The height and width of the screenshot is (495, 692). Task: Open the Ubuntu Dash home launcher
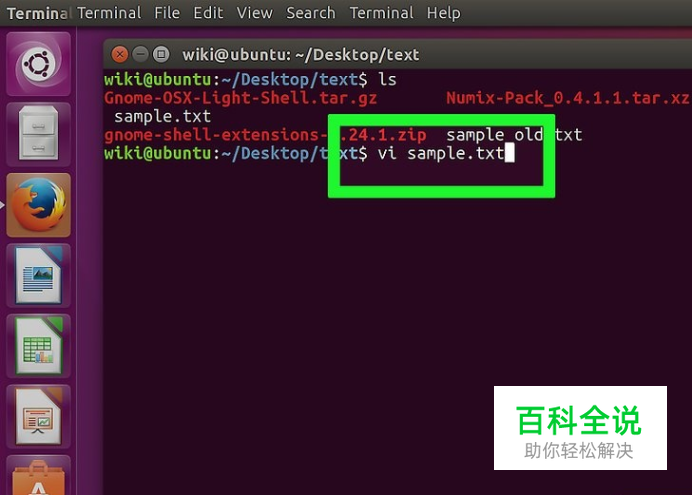(38, 64)
